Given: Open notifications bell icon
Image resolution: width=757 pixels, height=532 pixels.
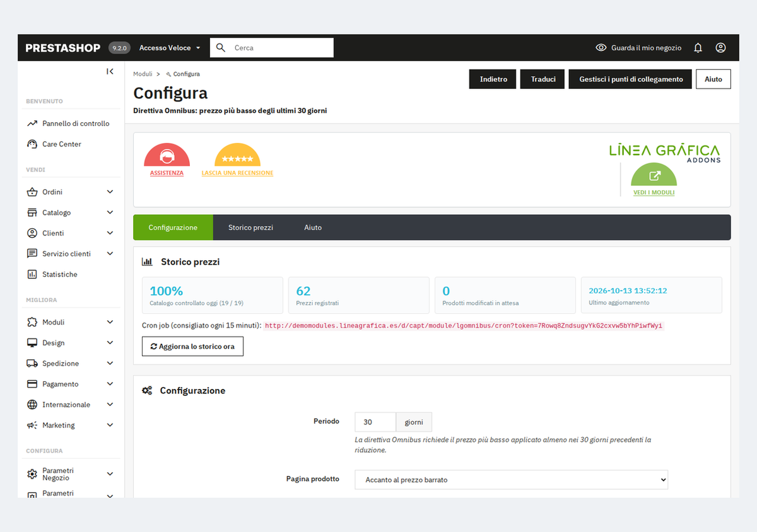Looking at the screenshot, I should pos(698,48).
